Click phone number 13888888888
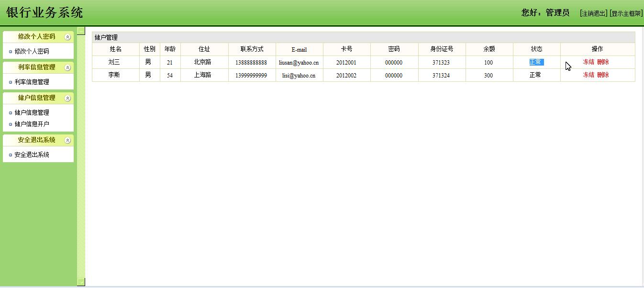Viewport: 644px width, 288px height. tap(251, 63)
